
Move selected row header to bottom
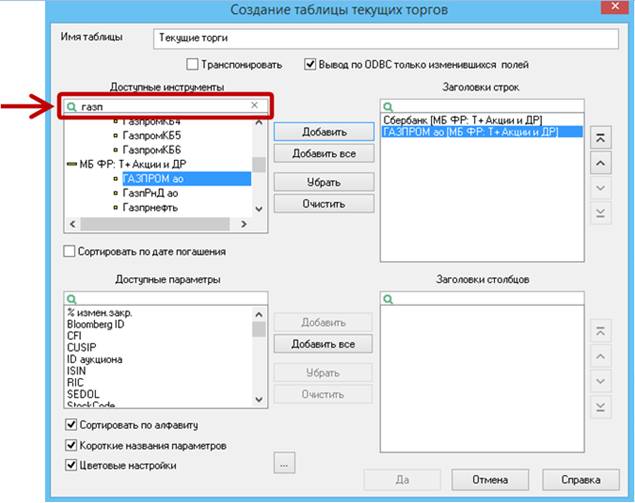(x=600, y=213)
